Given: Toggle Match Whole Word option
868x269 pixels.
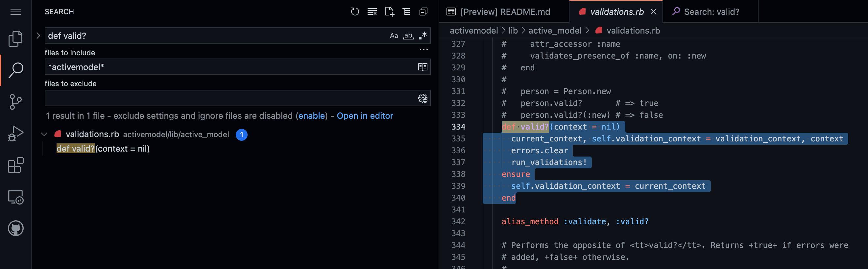Looking at the screenshot, I should pos(408,36).
